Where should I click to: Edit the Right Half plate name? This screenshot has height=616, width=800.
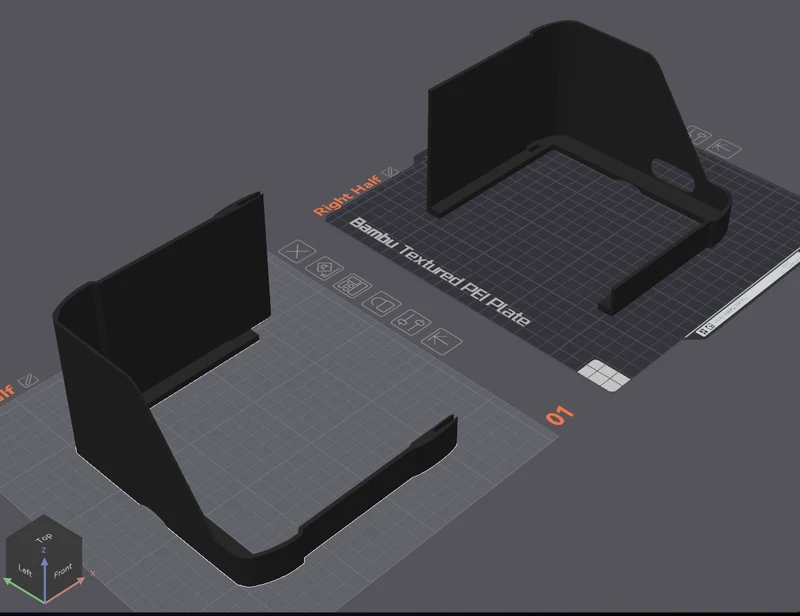point(390,171)
